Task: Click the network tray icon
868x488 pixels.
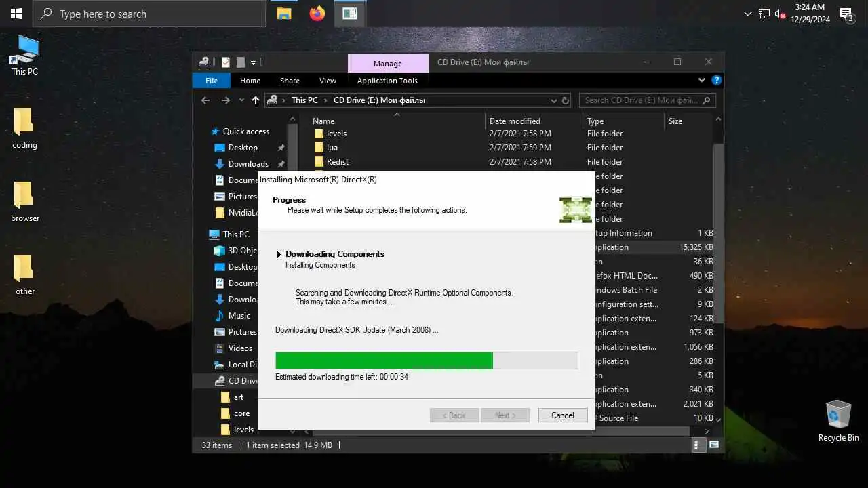Action: [x=764, y=14]
